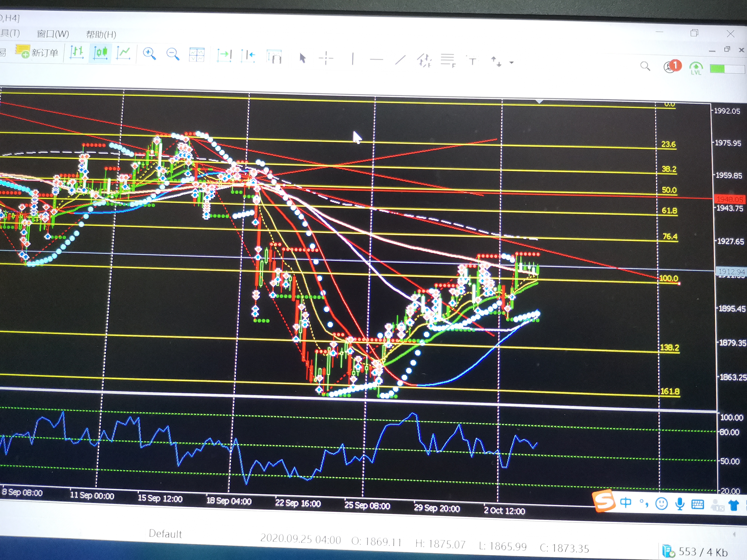Zoom out of the chart
The width and height of the screenshot is (747, 560).
[x=173, y=54]
